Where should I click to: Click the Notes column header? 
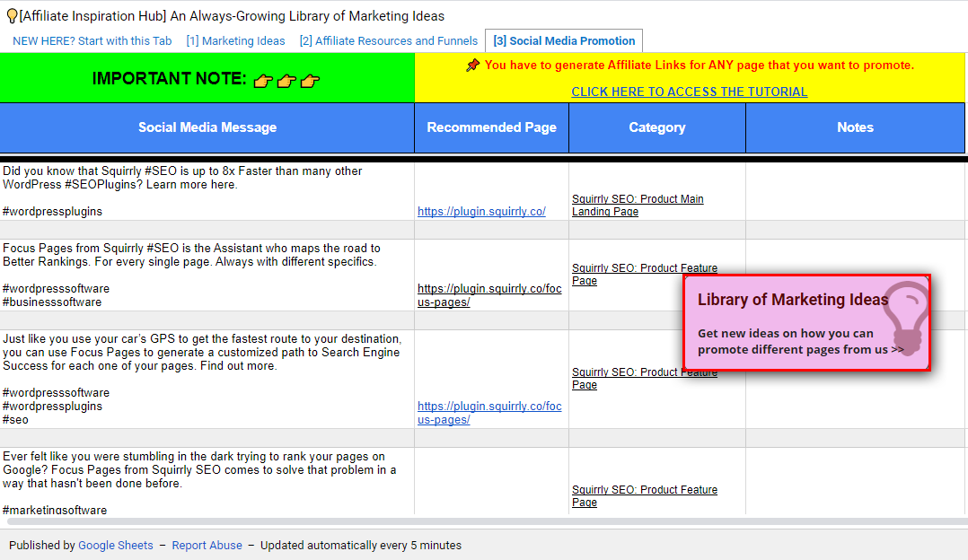[855, 127]
